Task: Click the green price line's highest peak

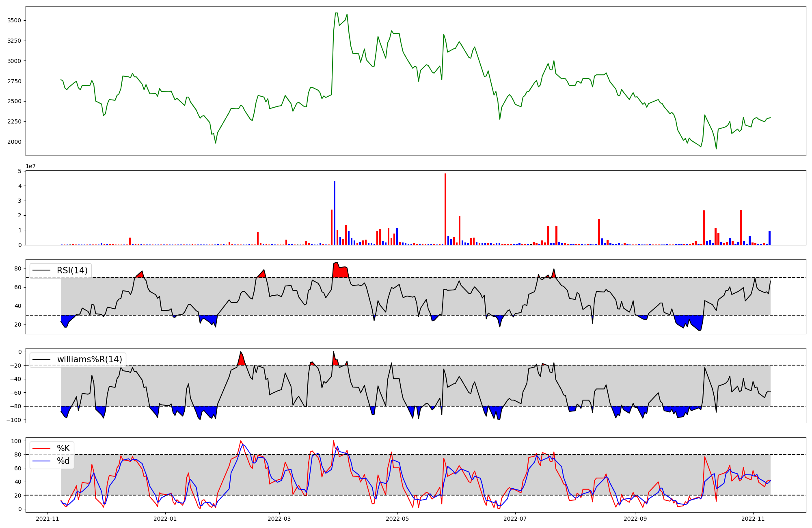Action: click(336, 13)
